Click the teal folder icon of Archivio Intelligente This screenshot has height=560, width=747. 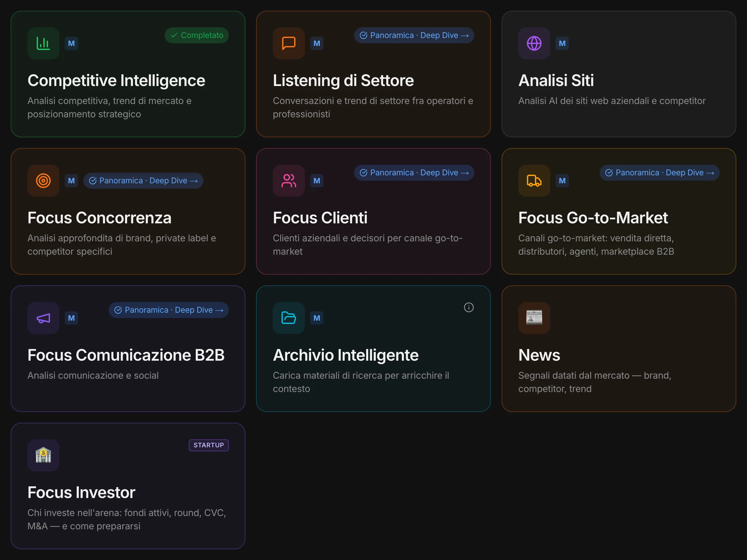click(289, 318)
